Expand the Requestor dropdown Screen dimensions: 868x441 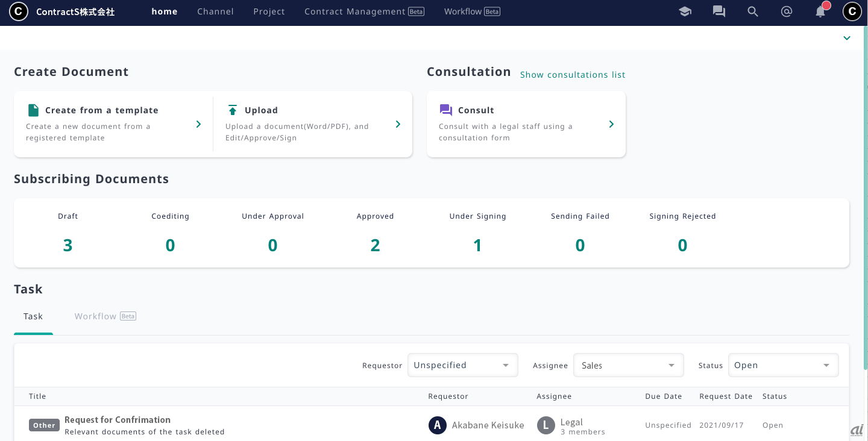462,365
